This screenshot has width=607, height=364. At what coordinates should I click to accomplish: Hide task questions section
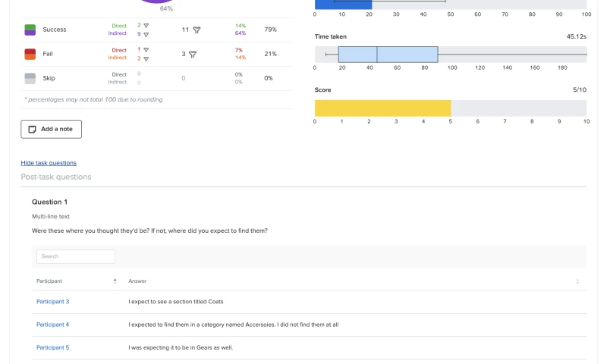pyautogui.click(x=49, y=163)
